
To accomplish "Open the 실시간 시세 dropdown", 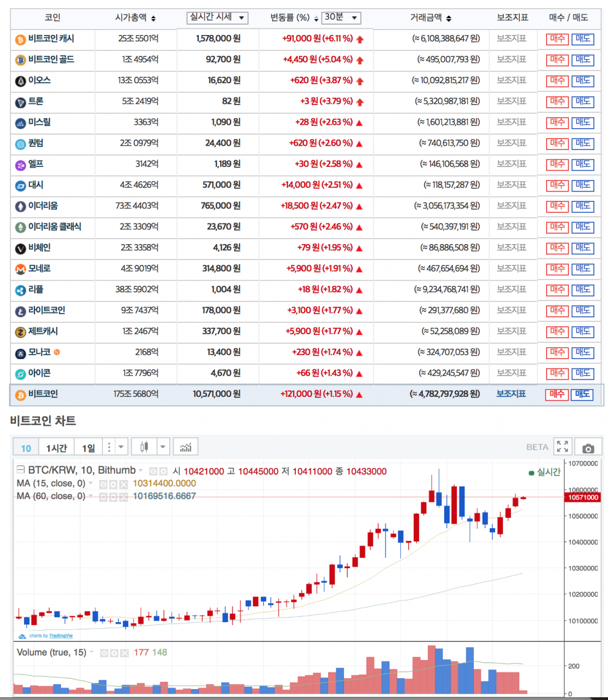I will click(x=217, y=18).
